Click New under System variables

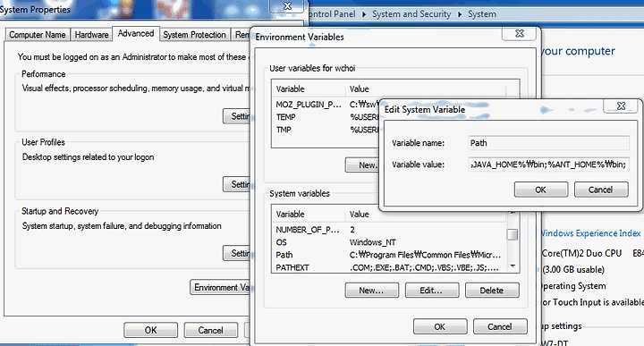tap(372, 291)
